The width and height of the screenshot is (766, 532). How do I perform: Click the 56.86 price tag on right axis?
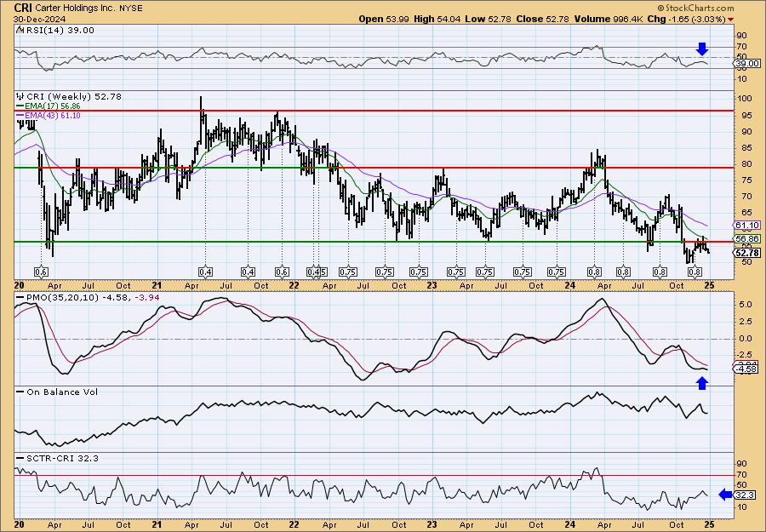[x=747, y=239]
